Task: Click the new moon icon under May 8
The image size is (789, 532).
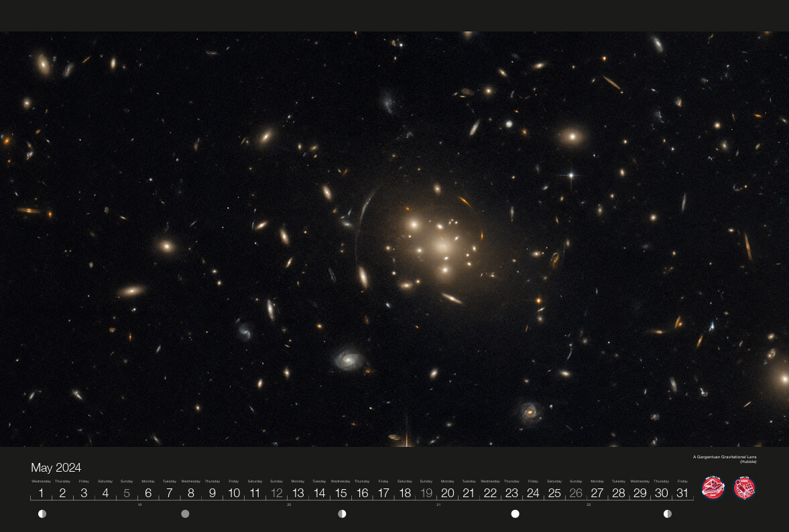Action: pyautogui.click(x=185, y=514)
